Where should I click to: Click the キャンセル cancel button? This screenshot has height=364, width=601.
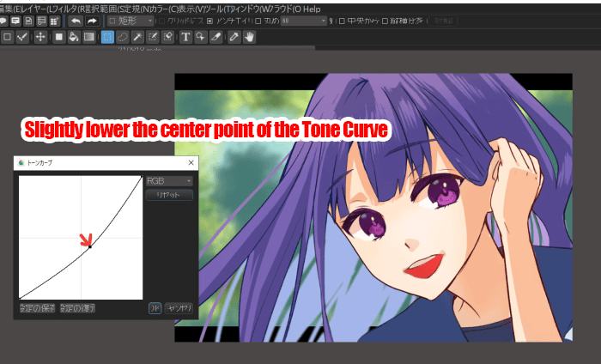pyautogui.click(x=179, y=308)
